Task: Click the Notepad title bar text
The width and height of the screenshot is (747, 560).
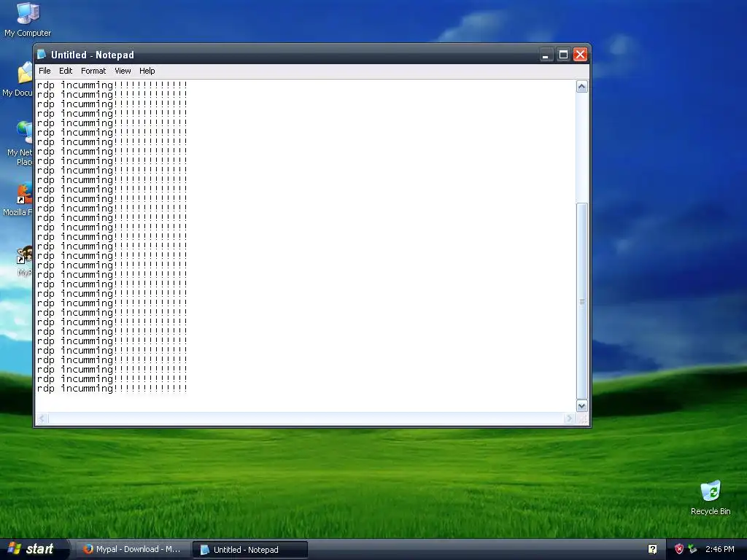Action: 93,55
